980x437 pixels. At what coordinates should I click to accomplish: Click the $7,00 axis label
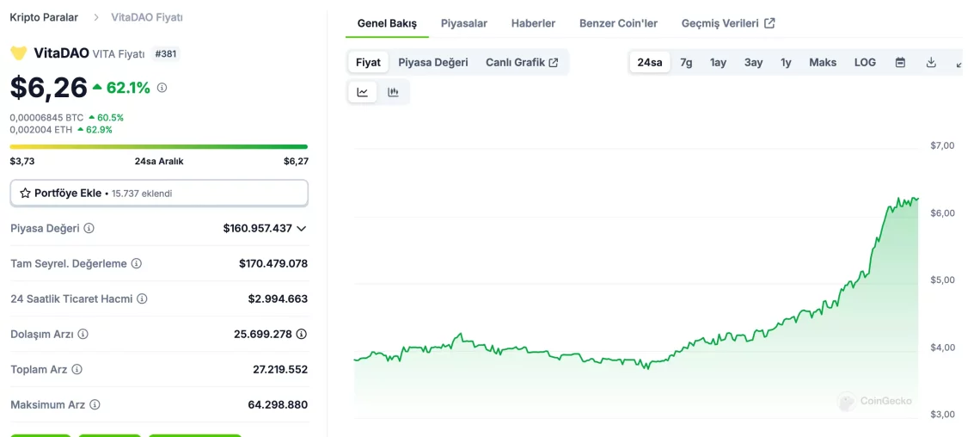942,145
